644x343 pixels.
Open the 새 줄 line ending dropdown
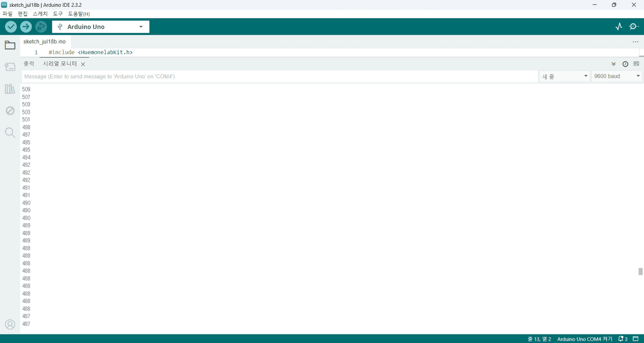tap(565, 76)
